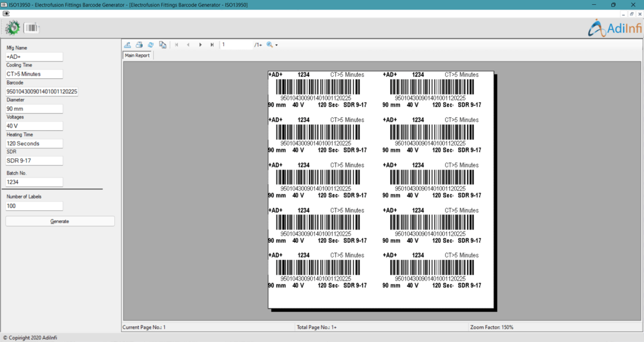Click the 'Cooling Time' label
Screen dimensions: 644x342
pyautogui.click(x=19, y=65)
